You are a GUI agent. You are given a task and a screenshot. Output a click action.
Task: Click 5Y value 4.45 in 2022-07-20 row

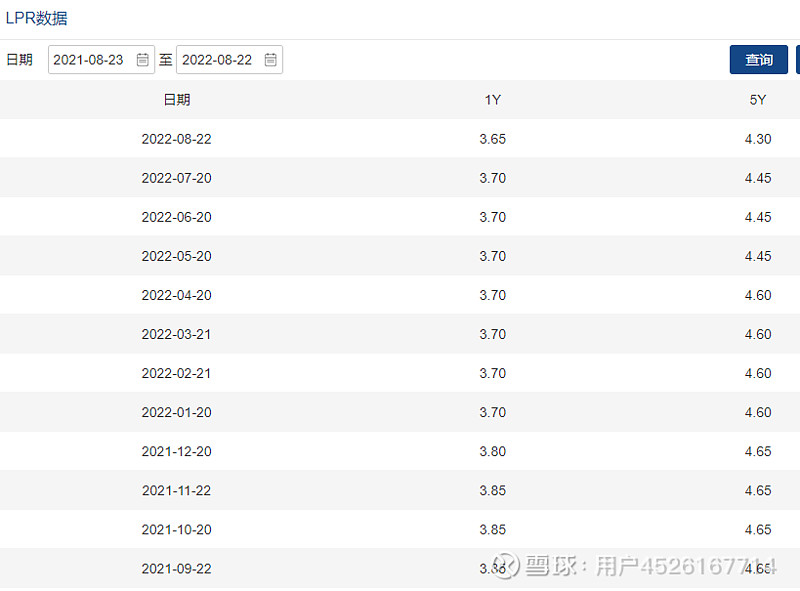point(758,178)
